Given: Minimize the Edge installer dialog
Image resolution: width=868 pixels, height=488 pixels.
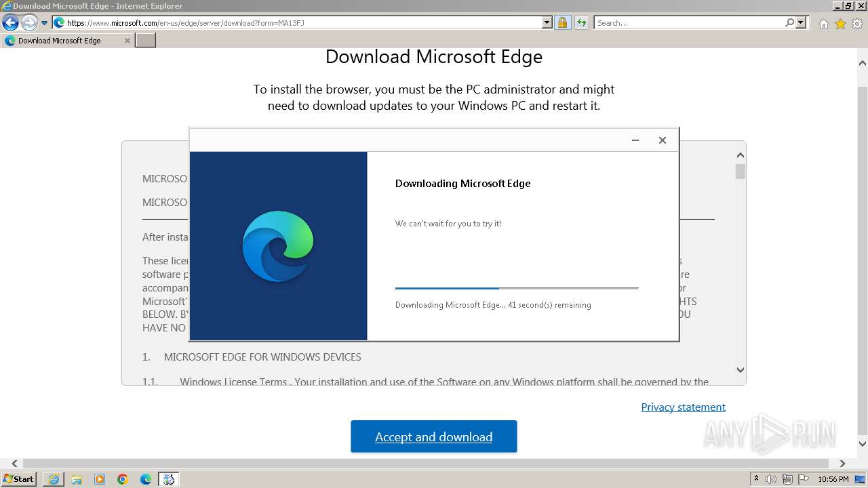Looking at the screenshot, I should 635,140.
